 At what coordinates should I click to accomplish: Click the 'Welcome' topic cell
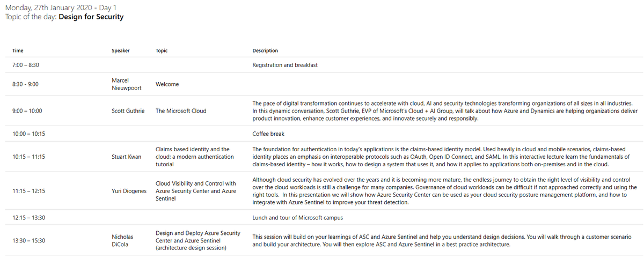[x=167, y=84]
